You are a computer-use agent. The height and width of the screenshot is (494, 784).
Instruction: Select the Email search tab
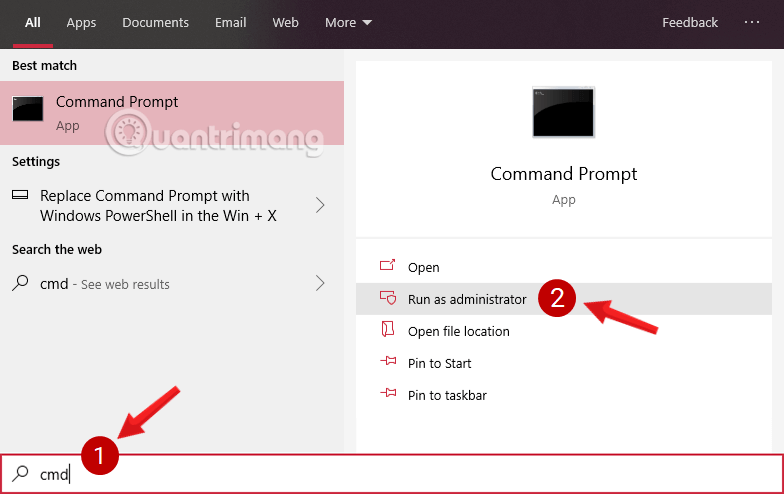(x=231, y=22)
